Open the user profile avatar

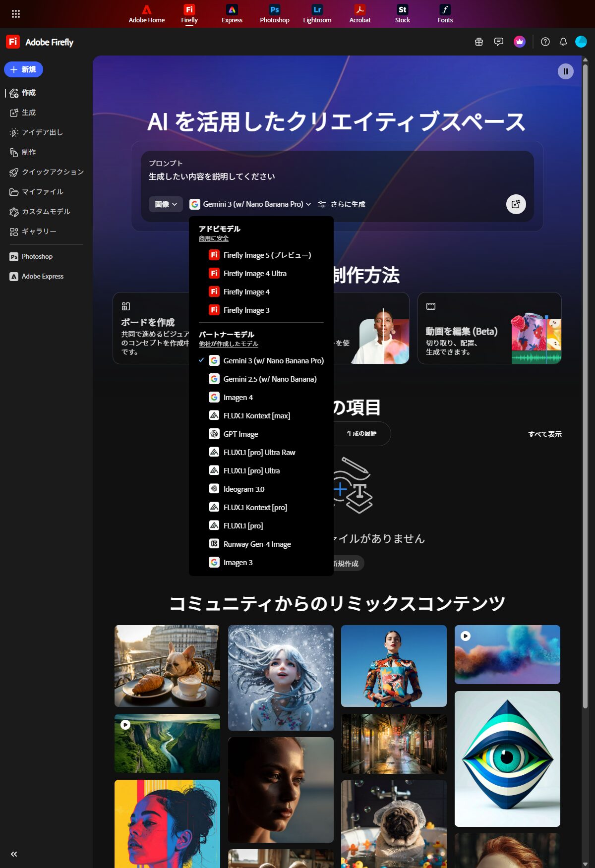pos(581,42)
